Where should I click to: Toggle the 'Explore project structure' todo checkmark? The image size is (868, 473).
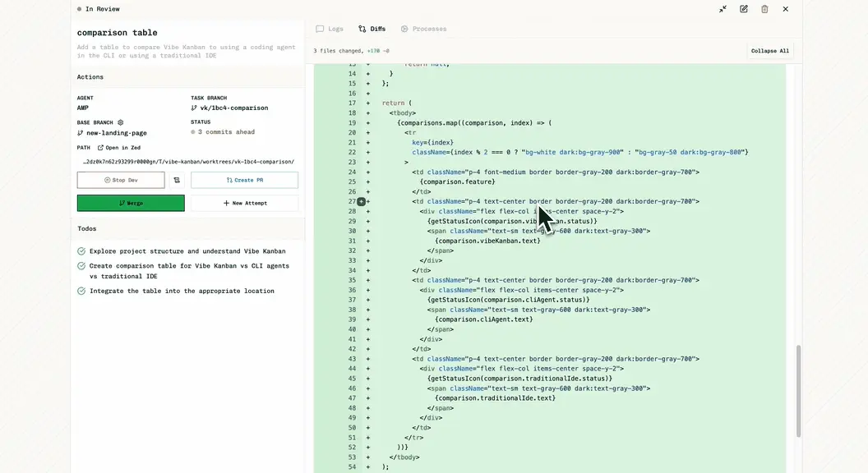click(x=81, y=251)
